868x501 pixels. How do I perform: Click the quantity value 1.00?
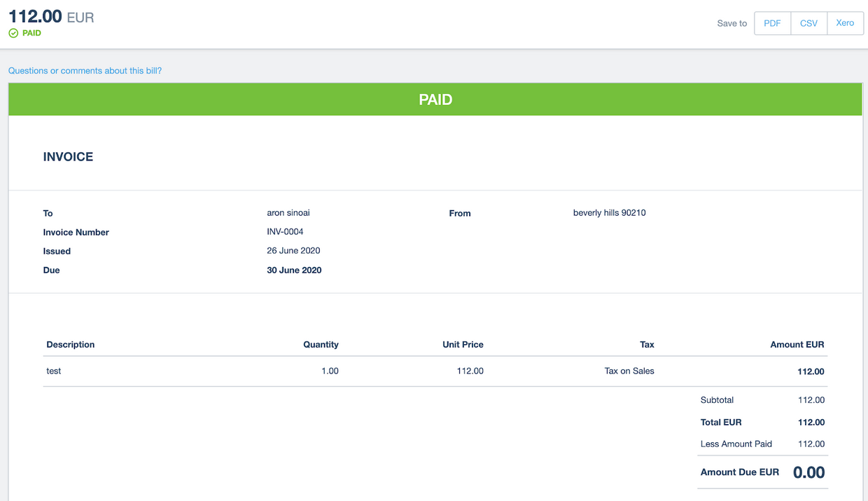(x=330, y=371)
